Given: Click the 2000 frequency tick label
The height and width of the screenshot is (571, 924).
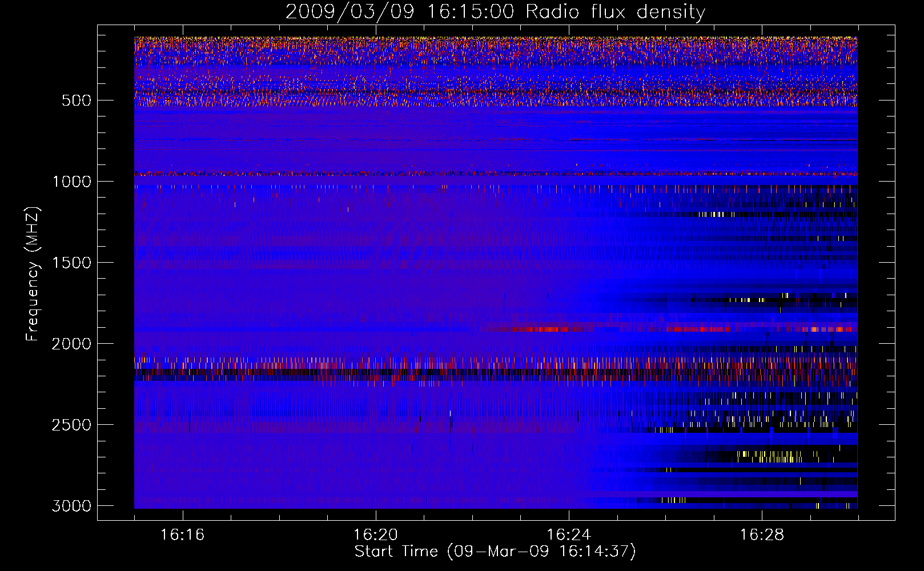Looking at the screenshot, I should [x=71, y=344].
